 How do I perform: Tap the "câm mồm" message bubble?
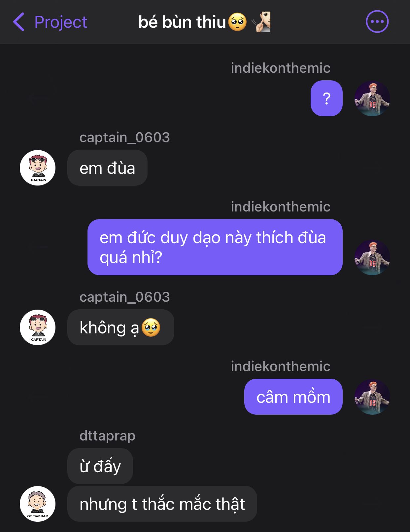(293, 397)
